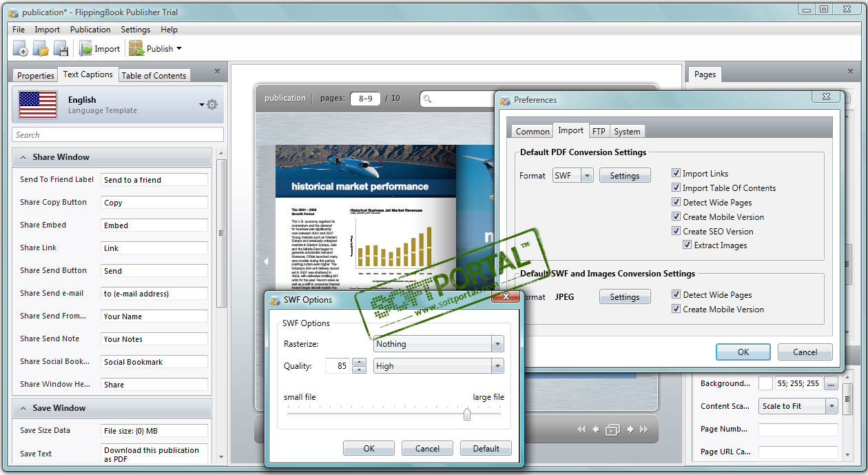Uncheck Import Links checkbox
The width and height of the screenshot is (868, 475).
point(676,174)
